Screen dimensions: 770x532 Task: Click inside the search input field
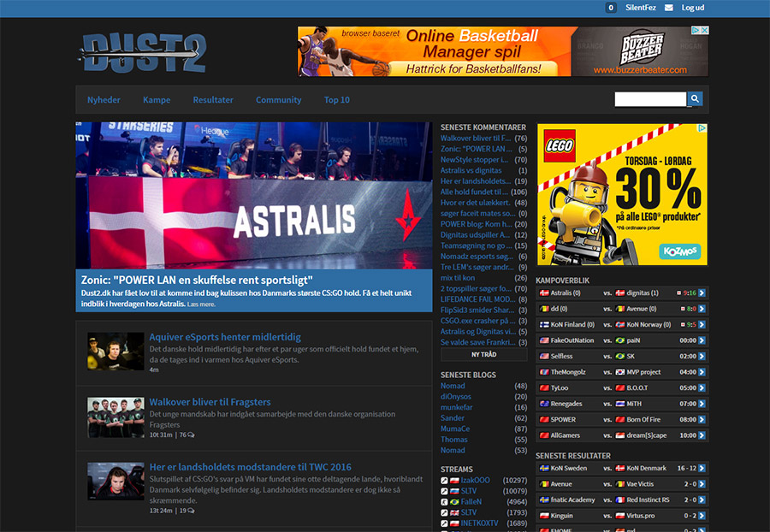[650, 99]
